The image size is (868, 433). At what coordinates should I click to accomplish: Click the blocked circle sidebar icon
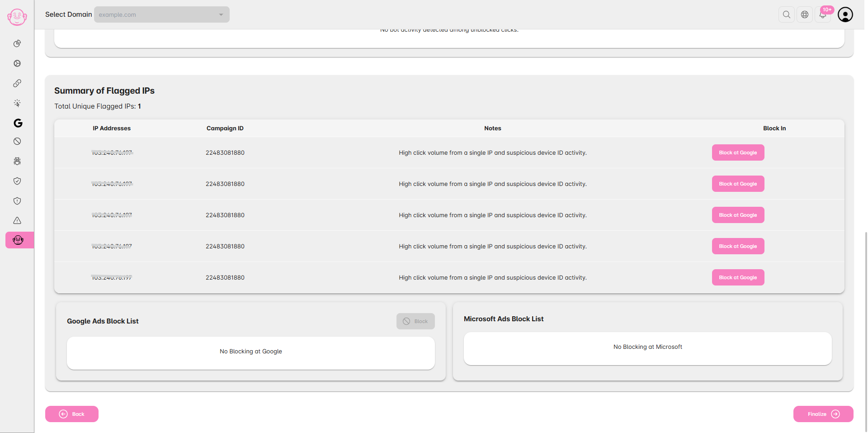pyautogui.click(x=17, y=141)
